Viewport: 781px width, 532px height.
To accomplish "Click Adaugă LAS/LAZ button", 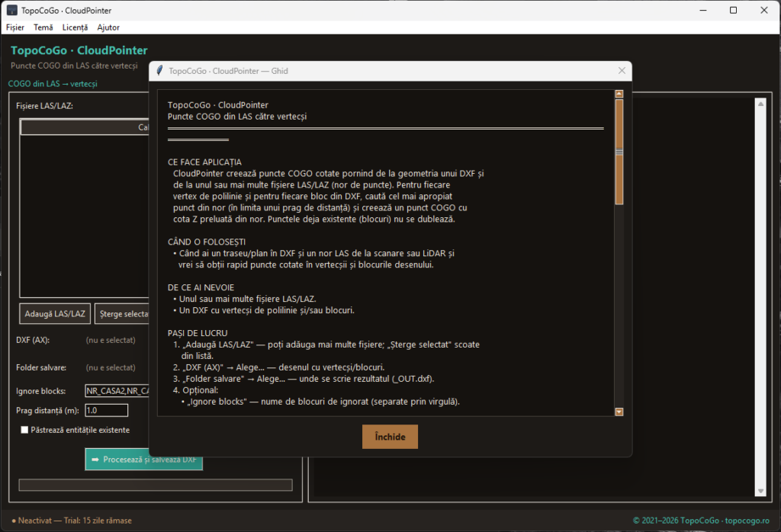I will point(55,314).
